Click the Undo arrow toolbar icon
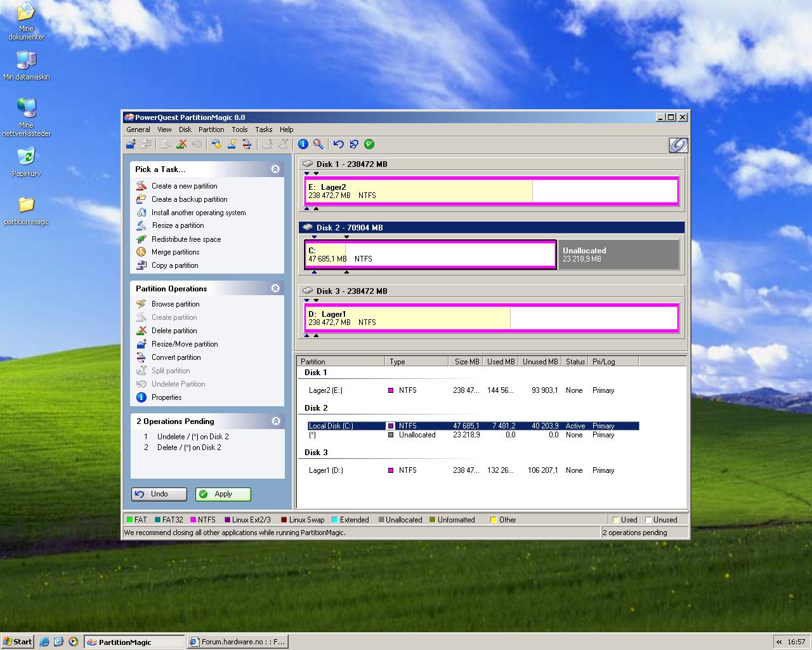812x650 pixels. (x=338, y=144)
